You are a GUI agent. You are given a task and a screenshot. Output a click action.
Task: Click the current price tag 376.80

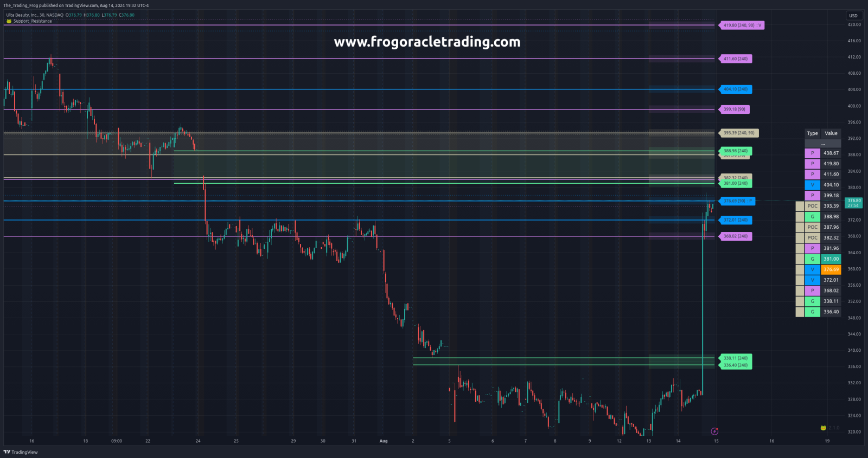point(854,203)
